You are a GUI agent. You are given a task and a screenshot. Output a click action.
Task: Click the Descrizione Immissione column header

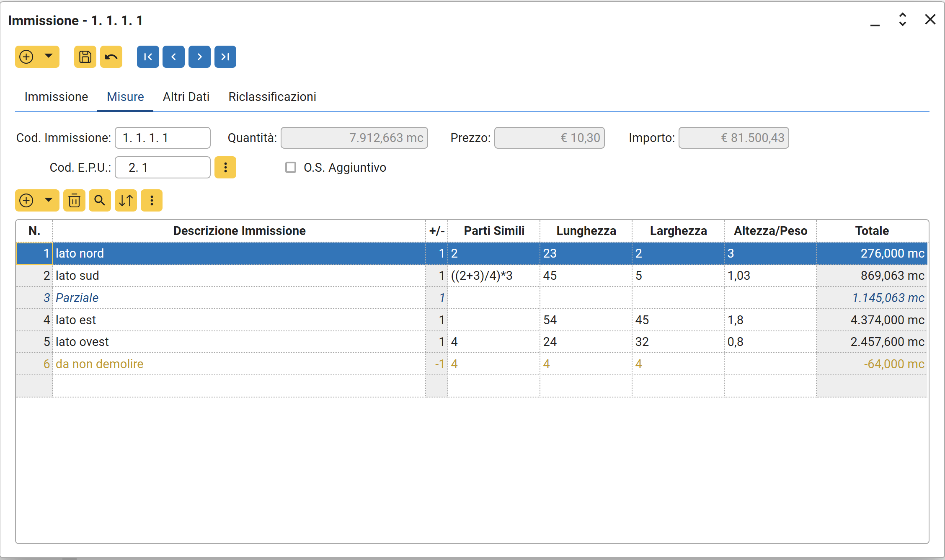pos(239,231)
